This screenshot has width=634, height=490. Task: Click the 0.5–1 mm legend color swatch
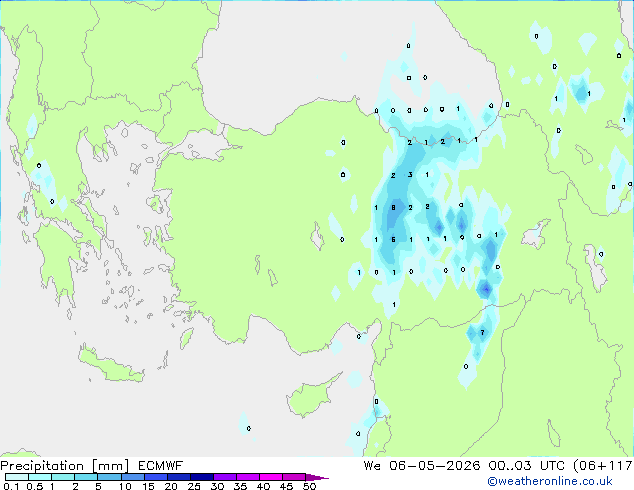[x=40, y=477]
